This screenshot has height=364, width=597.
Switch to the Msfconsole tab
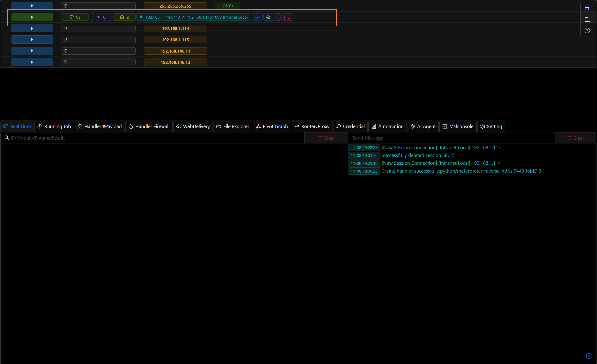(458, 126)
